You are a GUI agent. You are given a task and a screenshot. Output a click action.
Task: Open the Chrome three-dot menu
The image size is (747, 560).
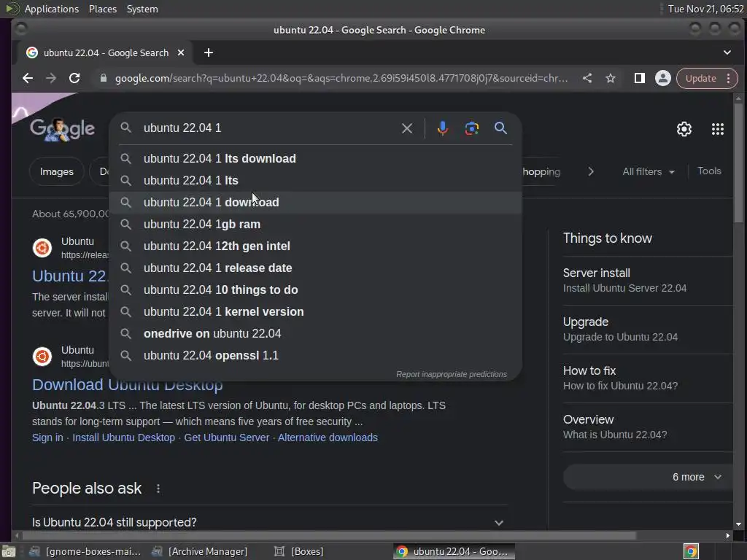point(729,78)
